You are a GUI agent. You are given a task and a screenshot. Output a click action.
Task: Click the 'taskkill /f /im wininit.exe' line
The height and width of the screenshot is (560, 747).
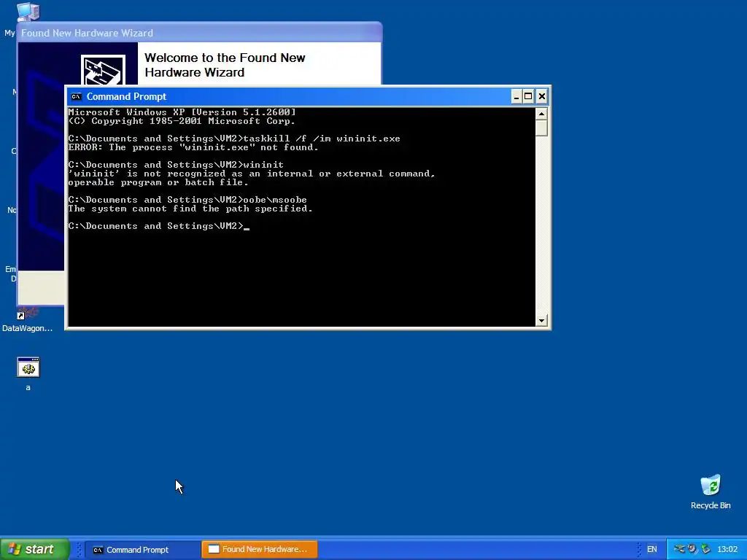click(x=234, y=139)
